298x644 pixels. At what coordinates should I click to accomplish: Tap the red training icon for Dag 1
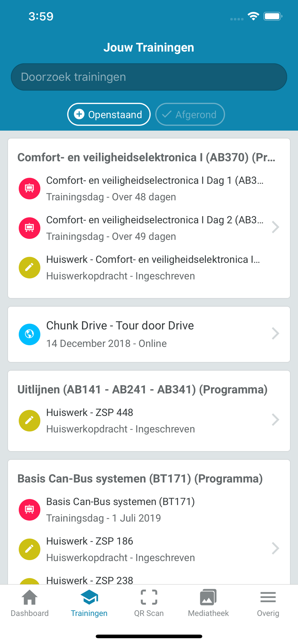(29, 188)
